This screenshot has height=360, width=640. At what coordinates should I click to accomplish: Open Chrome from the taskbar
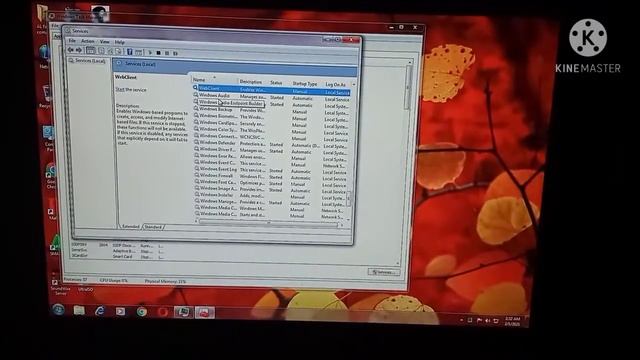point(142,312)
